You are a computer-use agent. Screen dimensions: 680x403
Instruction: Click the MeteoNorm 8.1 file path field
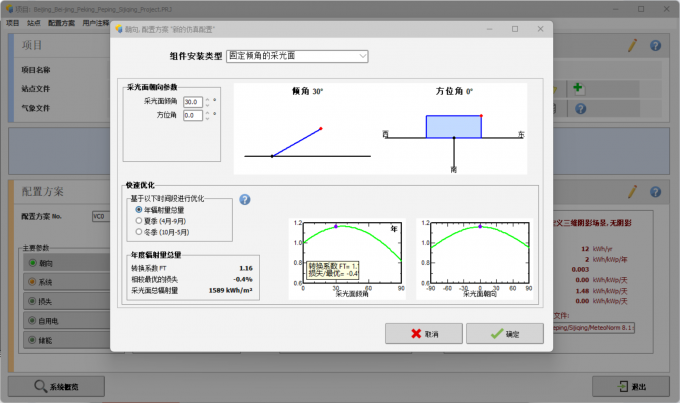[x=593, y=328]
